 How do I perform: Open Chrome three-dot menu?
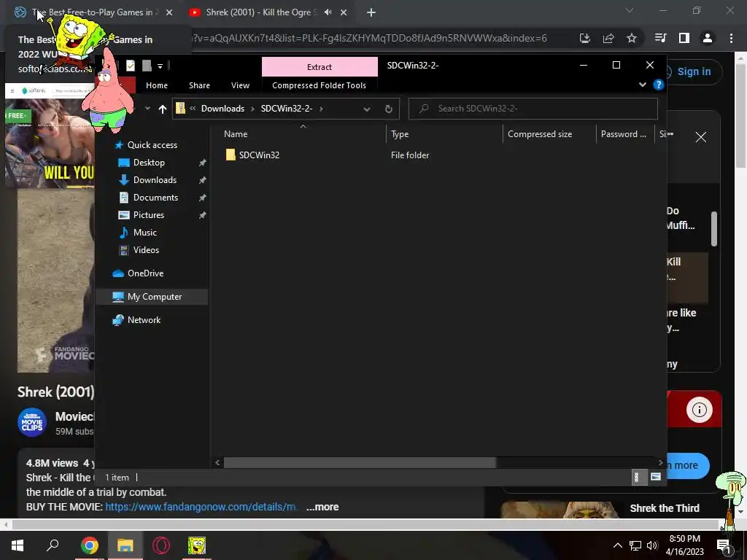click(x=731, y=38)
